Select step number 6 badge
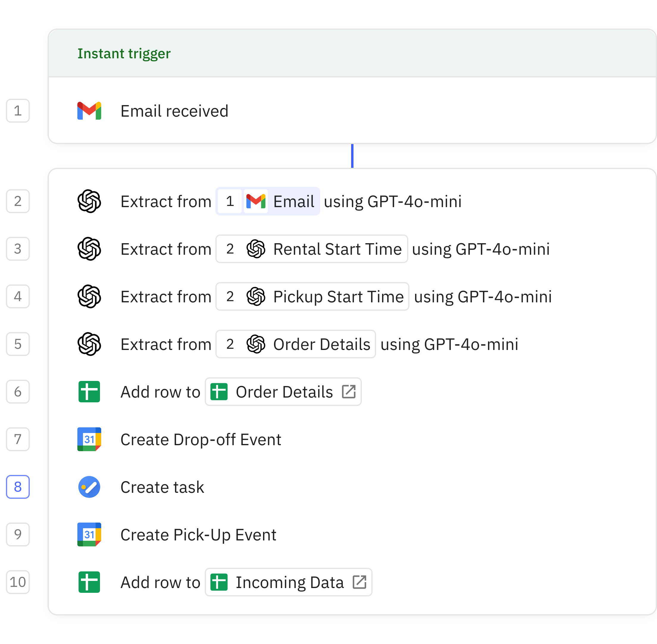657x644 pixels. pos(18,392)
